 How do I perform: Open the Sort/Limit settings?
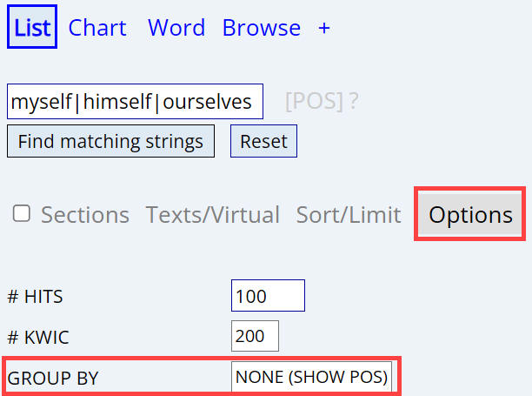pyautogui.click(x=349, y=215)
